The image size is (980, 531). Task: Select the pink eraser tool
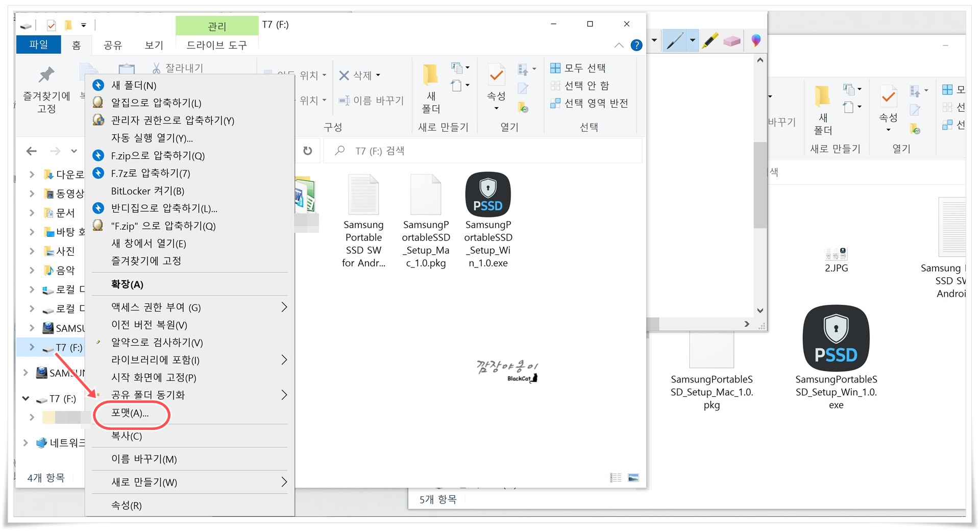(x=731, y=41)
